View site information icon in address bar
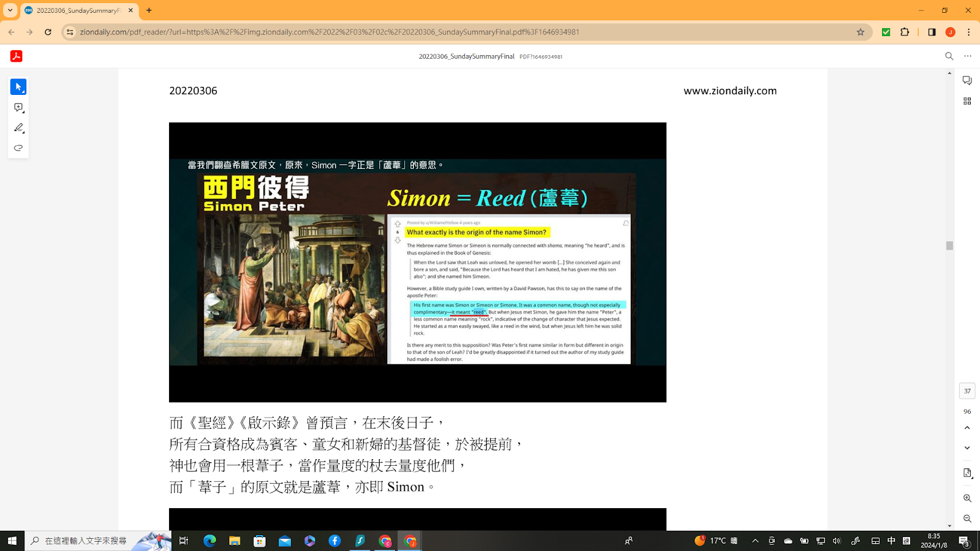Image resolution: width=980 pixels, height=551 pixels. click(70, 32)
